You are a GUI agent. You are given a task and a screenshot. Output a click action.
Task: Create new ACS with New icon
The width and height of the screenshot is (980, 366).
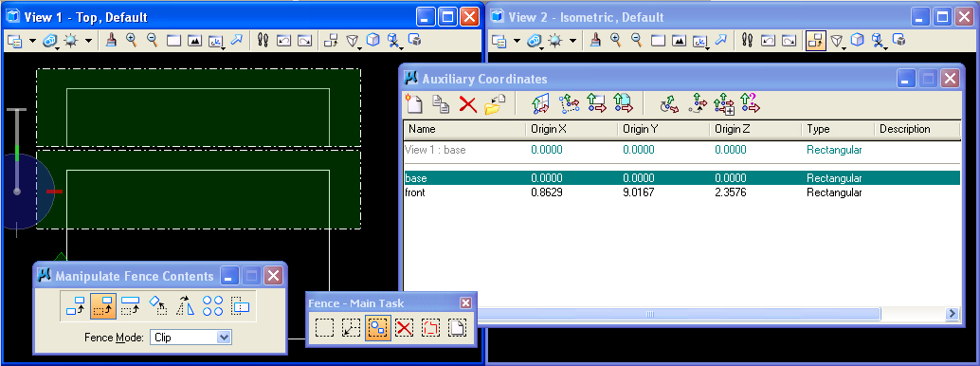coord(413,104)
